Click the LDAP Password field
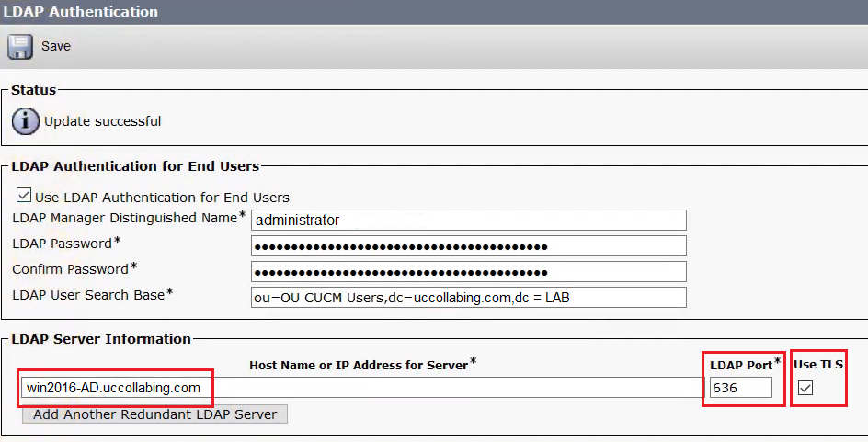The image size is (868, 442). tap(468, 246)
